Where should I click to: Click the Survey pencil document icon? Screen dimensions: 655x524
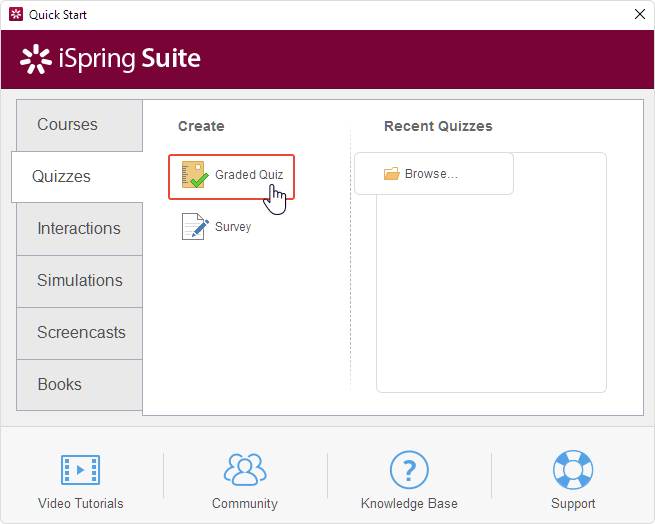pyautogui.click(x=195, y=226)
